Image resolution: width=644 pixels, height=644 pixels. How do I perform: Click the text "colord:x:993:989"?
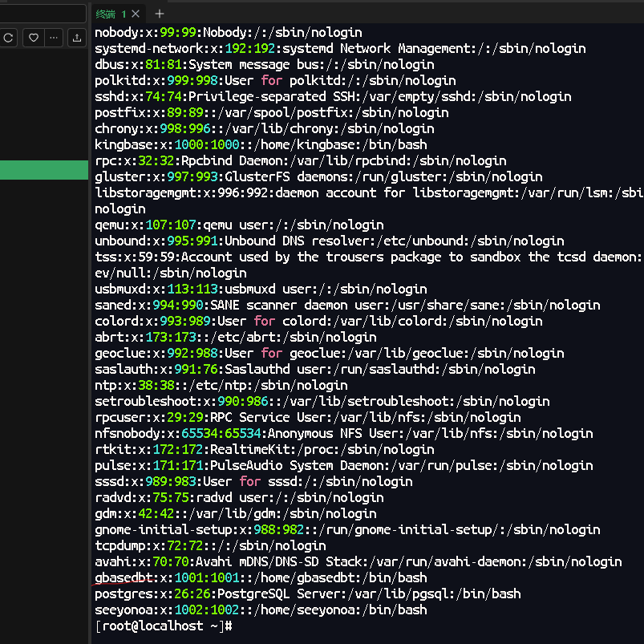click(152, 321)
